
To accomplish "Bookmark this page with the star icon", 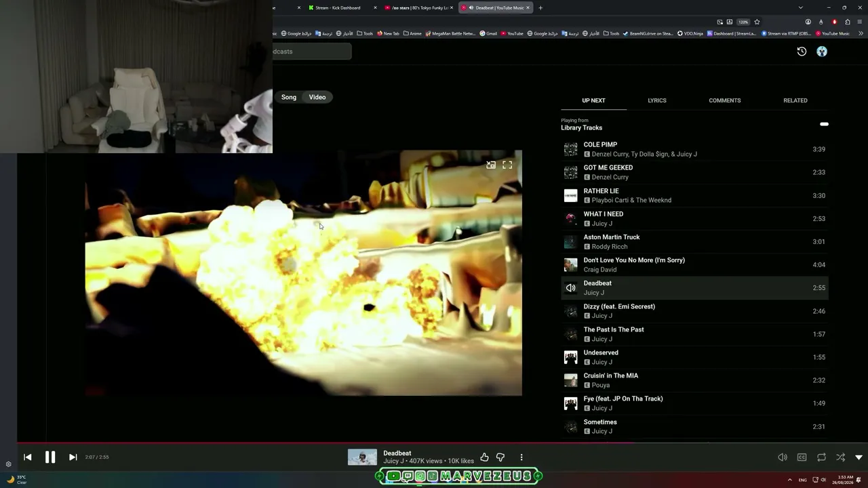I will coord(757,22).
